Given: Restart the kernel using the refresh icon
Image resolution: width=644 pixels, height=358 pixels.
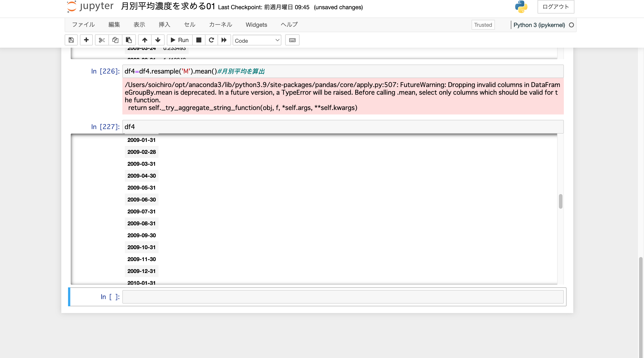Looking at the screenshot, I should click(211, 40).
